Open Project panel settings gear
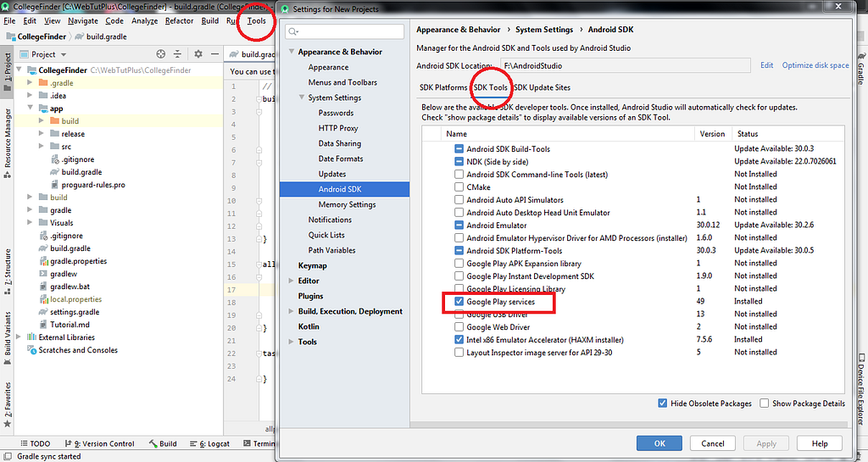The height and width of the screenshot is (462, 868). [198, 53]
